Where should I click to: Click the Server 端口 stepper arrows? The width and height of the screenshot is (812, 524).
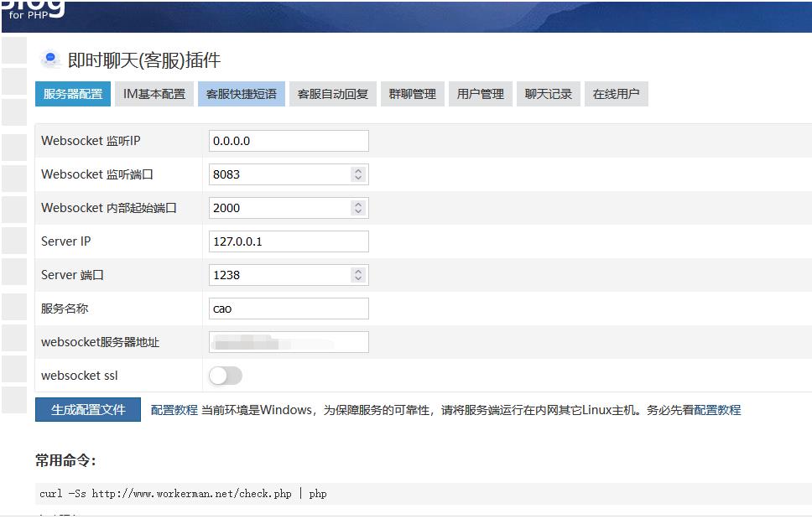tap(358, 275)
